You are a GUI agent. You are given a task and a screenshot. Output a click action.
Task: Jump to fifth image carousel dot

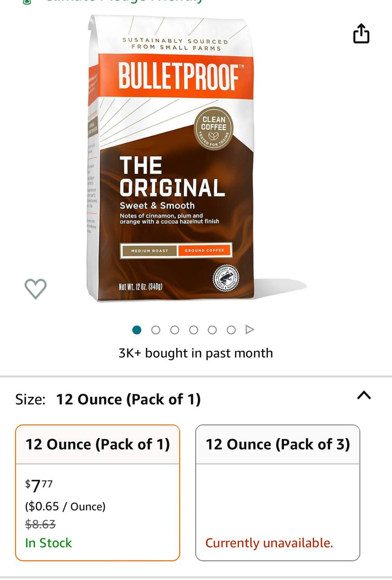click(212, 330)
